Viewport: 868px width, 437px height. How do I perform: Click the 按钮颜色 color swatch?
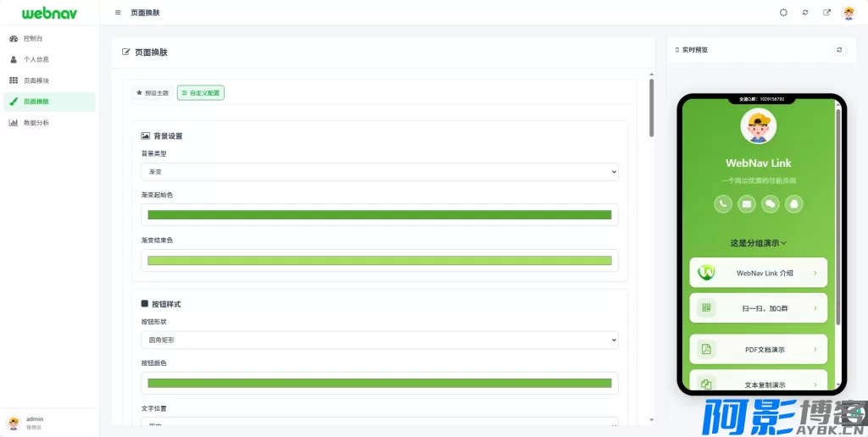pyautogui.click(x=379, y=383)
